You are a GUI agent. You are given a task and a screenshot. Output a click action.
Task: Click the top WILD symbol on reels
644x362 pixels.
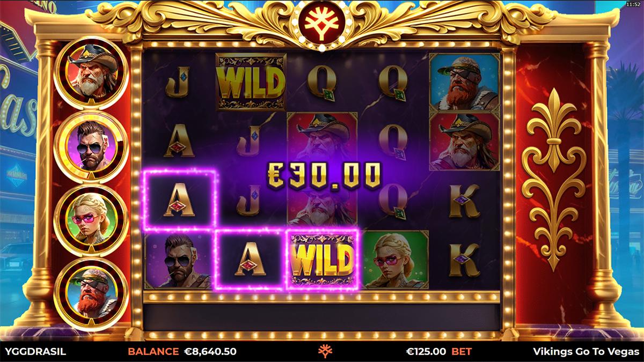coord(251,82)
